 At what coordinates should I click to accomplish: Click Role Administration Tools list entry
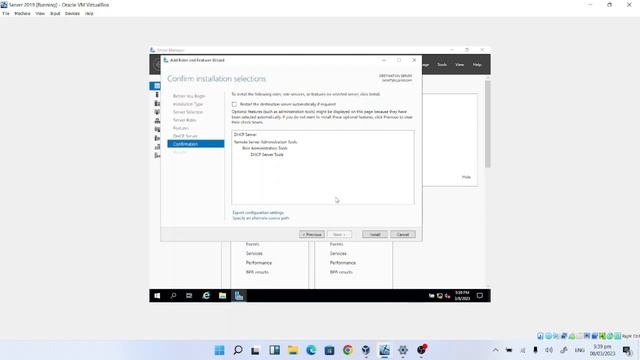(x=265, y=148)
